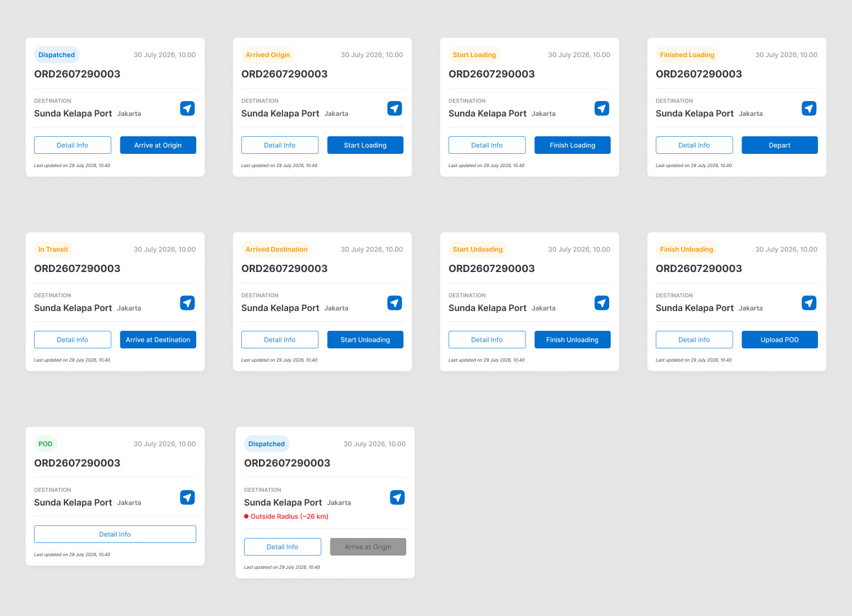
Task: Click the orange Start Loading status badge
Action: click(474, 55)
